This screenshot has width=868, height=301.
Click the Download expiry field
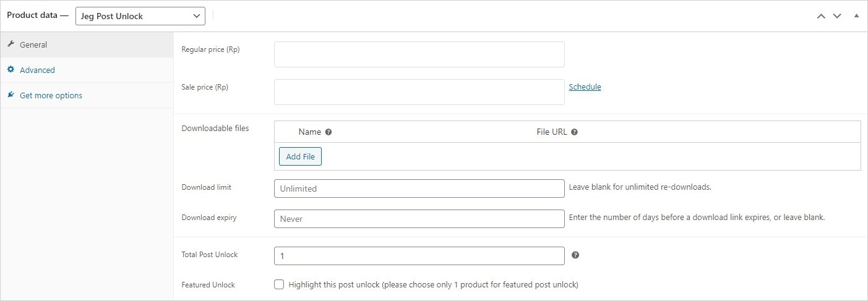[x=419, y=219]
